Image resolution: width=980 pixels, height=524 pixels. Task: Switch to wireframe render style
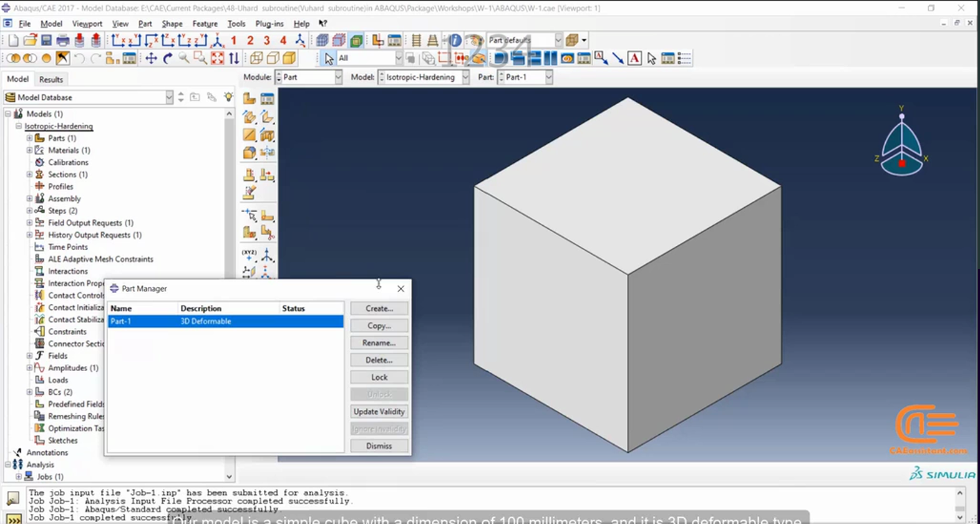pos(256,58)
